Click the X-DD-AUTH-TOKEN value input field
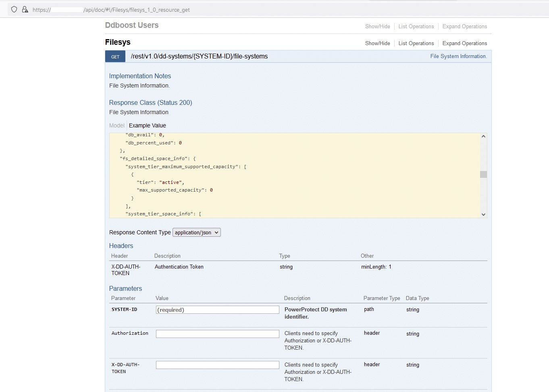The image size is (549, 392). (x=218, y=365)
